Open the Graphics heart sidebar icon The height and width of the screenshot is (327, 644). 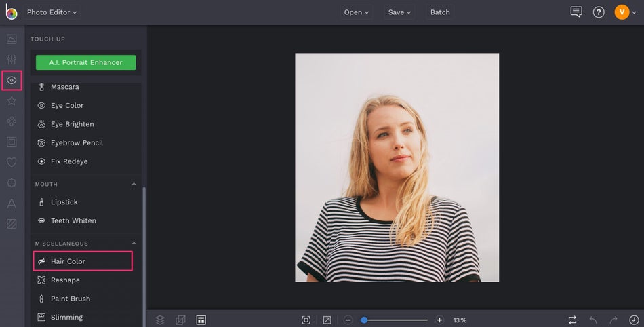(12, 162)
